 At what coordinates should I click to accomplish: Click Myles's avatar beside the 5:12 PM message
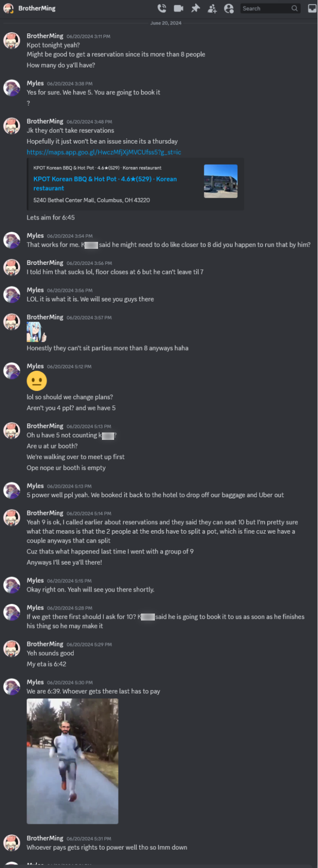[x=12, y=371]
